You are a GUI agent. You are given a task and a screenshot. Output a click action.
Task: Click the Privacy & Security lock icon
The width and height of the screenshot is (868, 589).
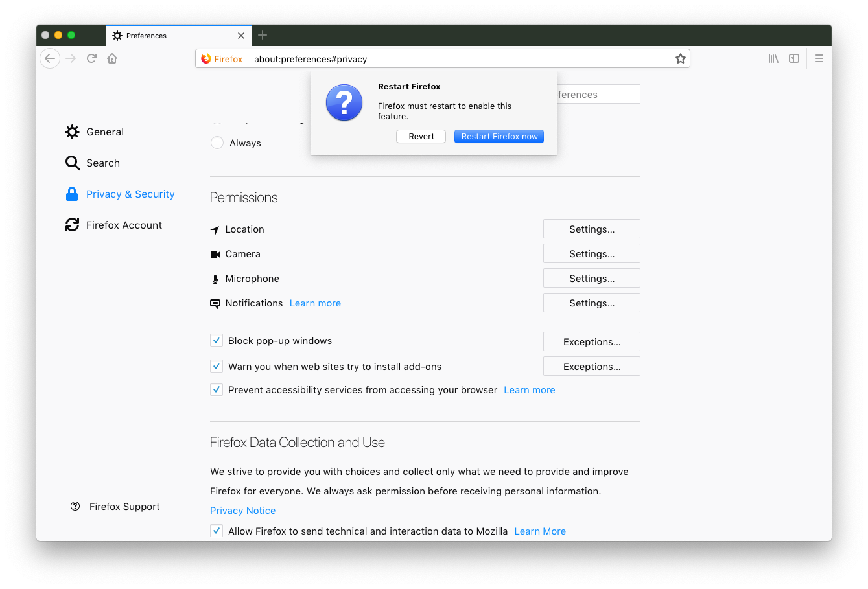pos(72,194)
